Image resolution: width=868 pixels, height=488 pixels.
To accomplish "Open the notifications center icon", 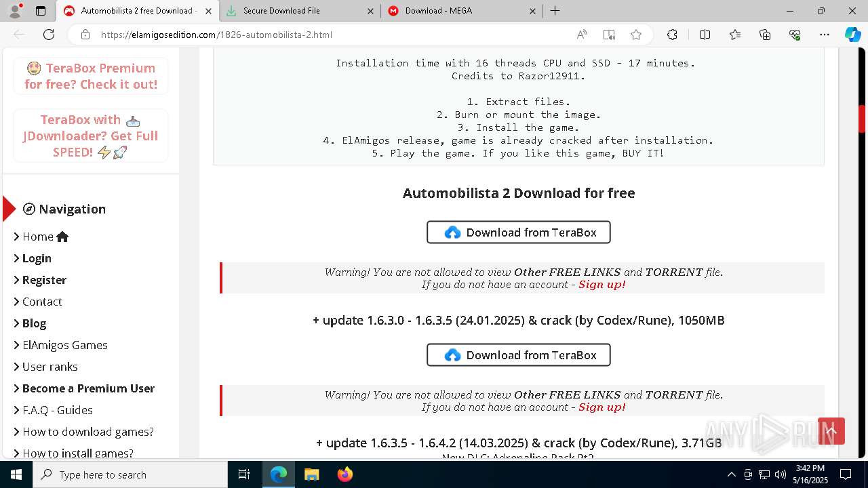I will tap(846, 474).
